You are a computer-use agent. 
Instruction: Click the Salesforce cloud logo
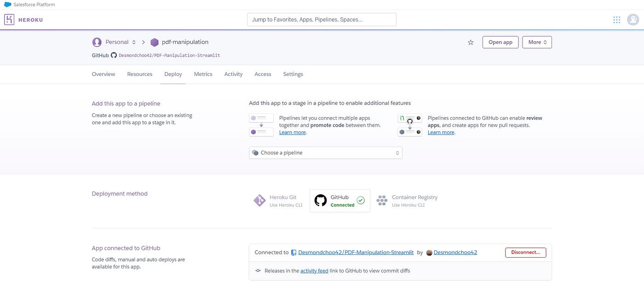tap(8, 5)
